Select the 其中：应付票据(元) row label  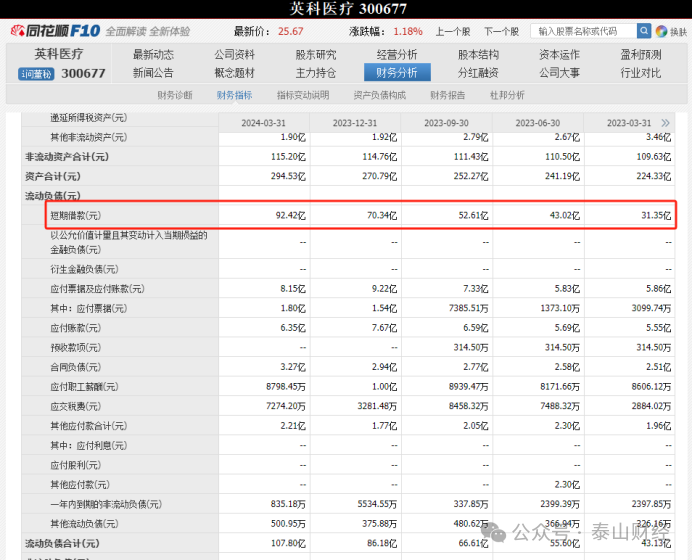88,308
